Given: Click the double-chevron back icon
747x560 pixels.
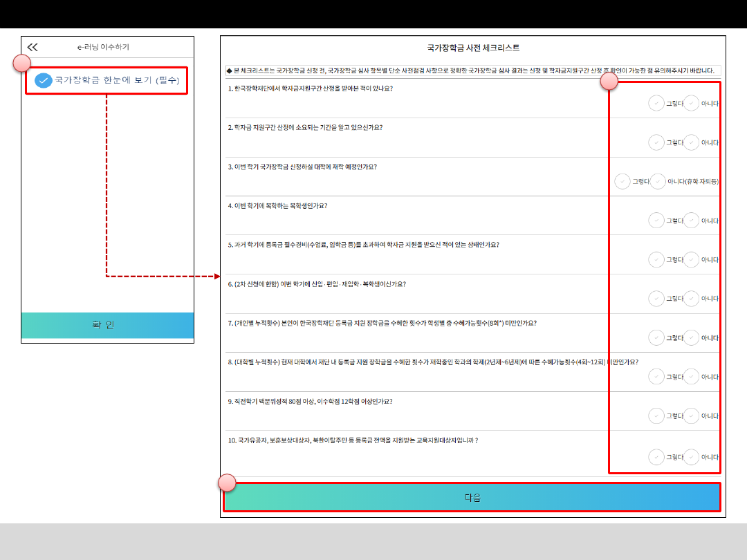Looking at the screenshot, I should [33, 47].
